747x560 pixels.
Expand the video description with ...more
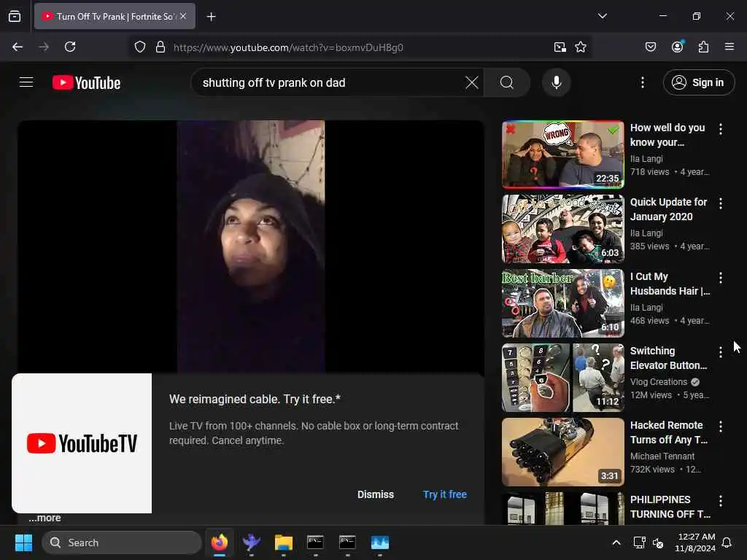tap(44, 518)
